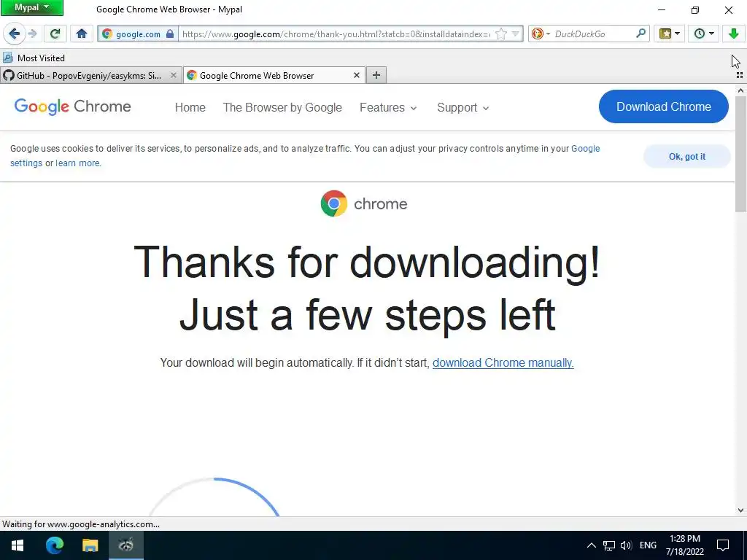The width and height of the screenshot is (747, 560).
Task: Click the scrollbar down arrow
Action: pos(740,510)
